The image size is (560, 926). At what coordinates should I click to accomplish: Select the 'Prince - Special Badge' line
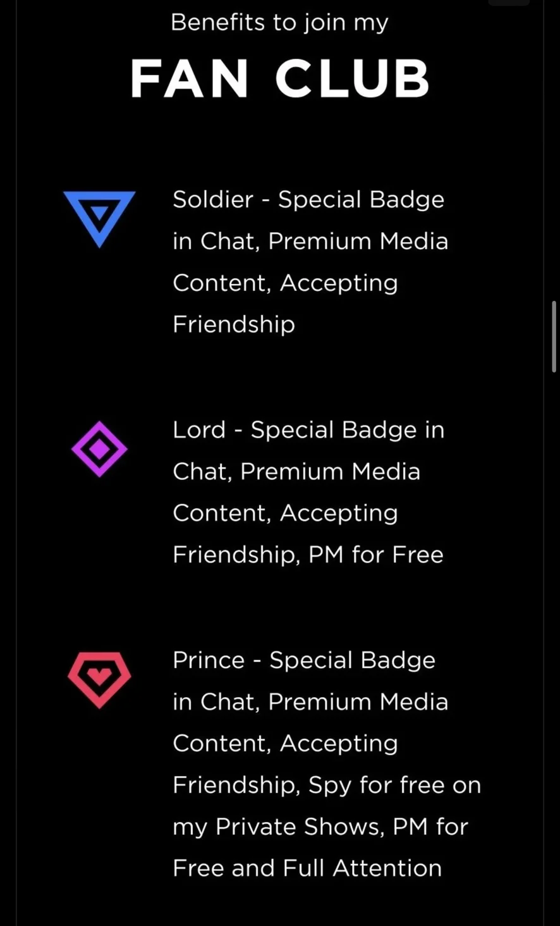point(304,660)
